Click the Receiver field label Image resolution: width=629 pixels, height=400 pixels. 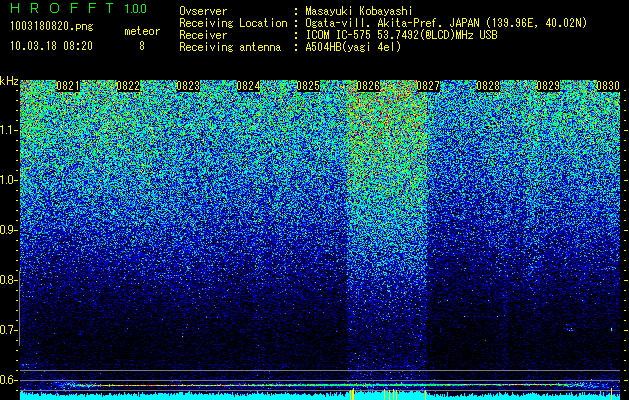pyautogui.click(x=203, y=35)
